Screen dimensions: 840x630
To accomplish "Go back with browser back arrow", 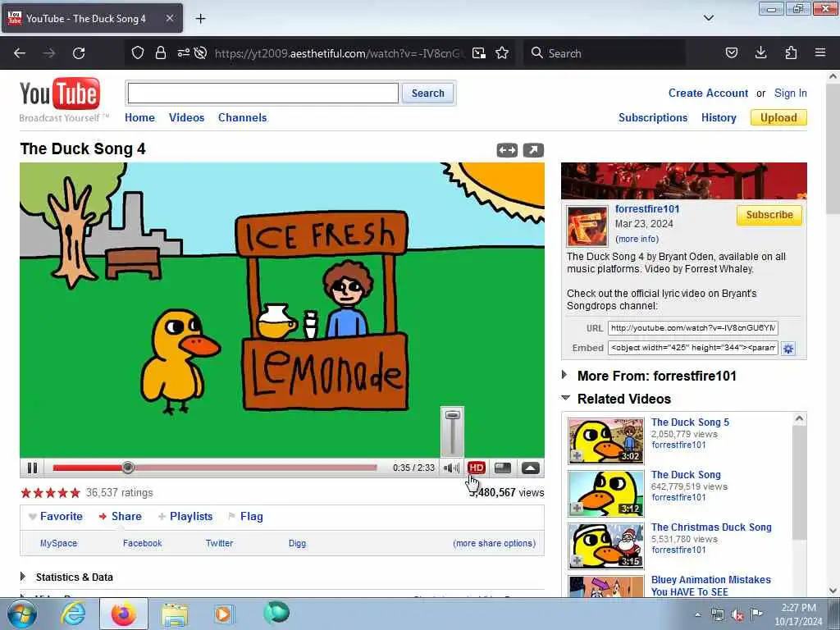I will pos(20,53).
